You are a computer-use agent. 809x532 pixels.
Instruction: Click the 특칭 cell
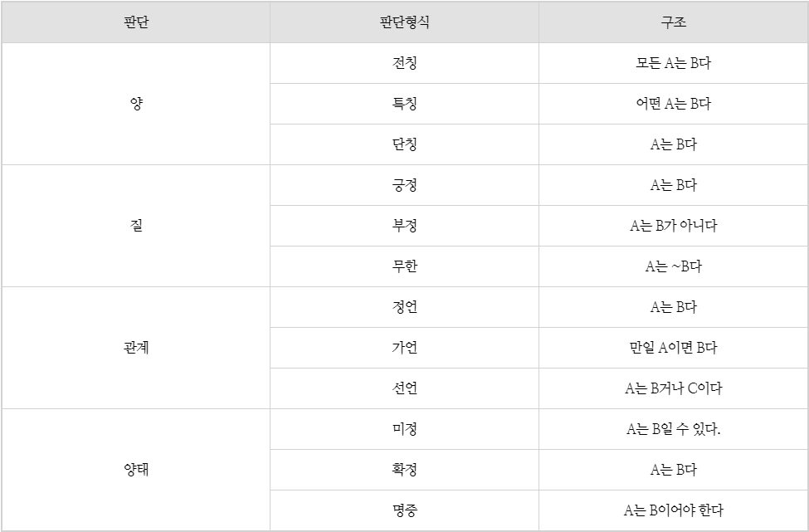[405, 104]
